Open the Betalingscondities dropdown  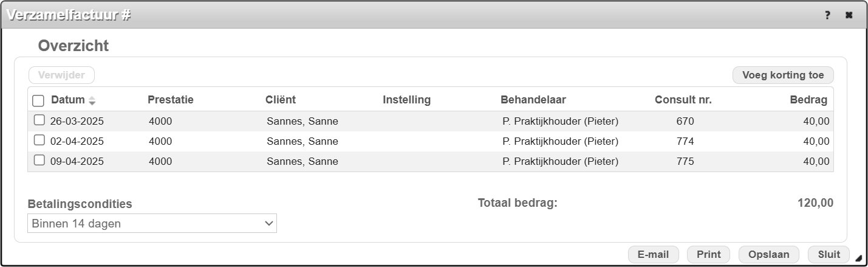152,223
